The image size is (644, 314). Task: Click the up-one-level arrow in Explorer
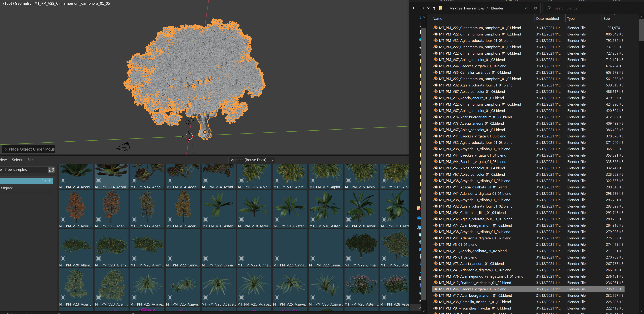click(434, 8)
